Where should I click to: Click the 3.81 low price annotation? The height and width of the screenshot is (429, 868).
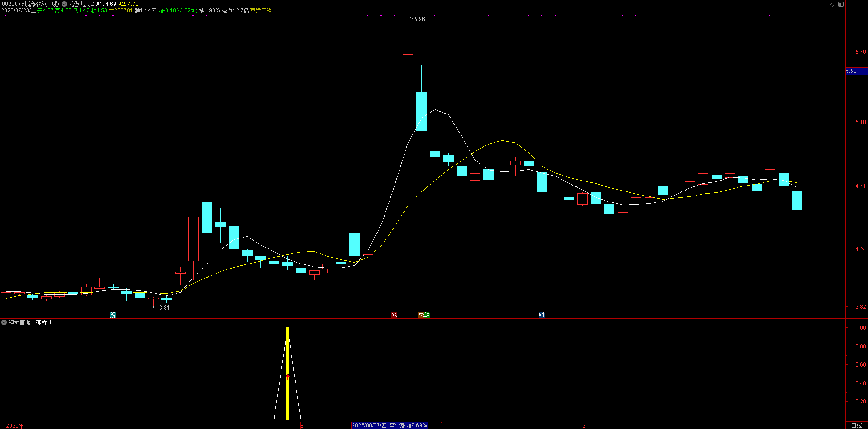click(x=164, y=308)
